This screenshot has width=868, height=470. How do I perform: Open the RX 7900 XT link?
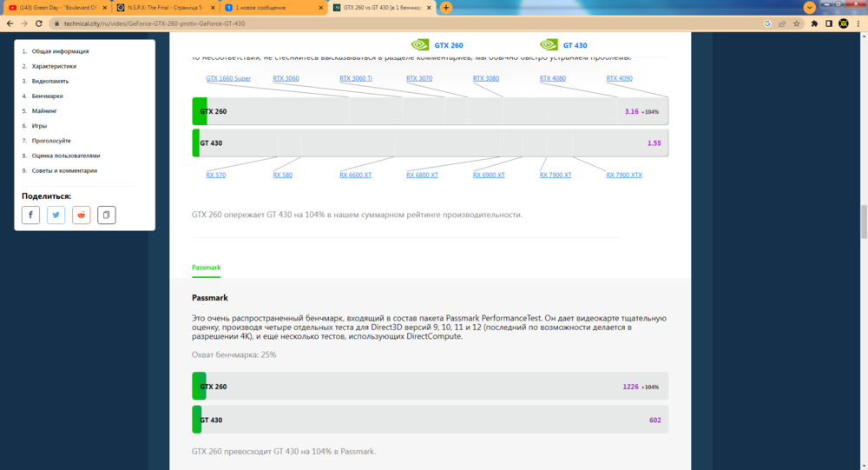click(556, 175)
